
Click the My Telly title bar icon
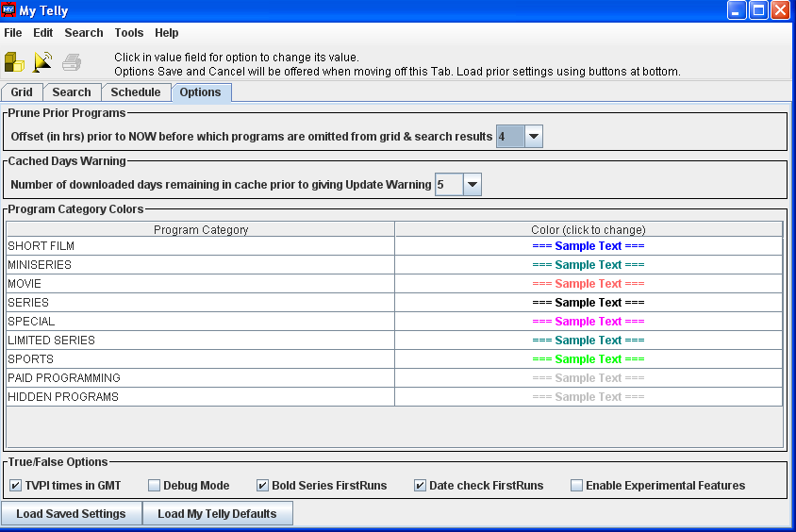pos(9,10)
